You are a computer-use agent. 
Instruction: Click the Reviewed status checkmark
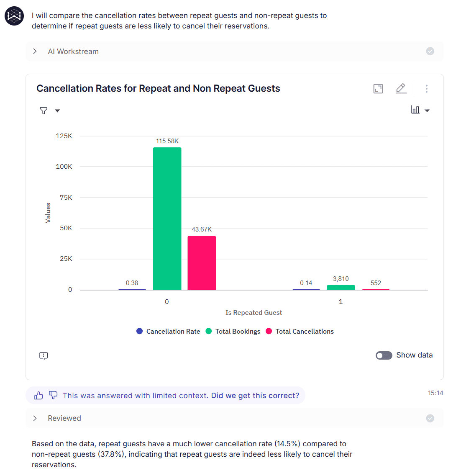pyautogui.click(x=430, y=418)
